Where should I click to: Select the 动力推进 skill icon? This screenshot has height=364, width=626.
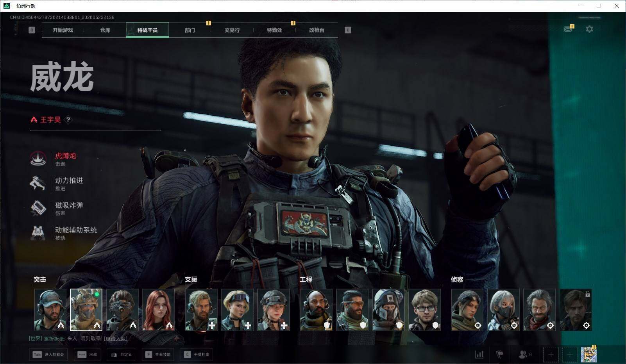(x=38, y=183)
